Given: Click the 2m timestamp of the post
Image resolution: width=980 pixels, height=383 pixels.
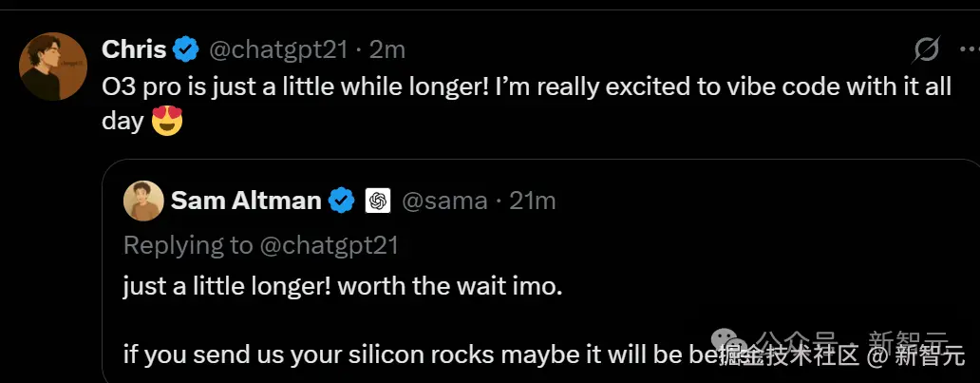Looking at the screenshot, I should point(387,49).
